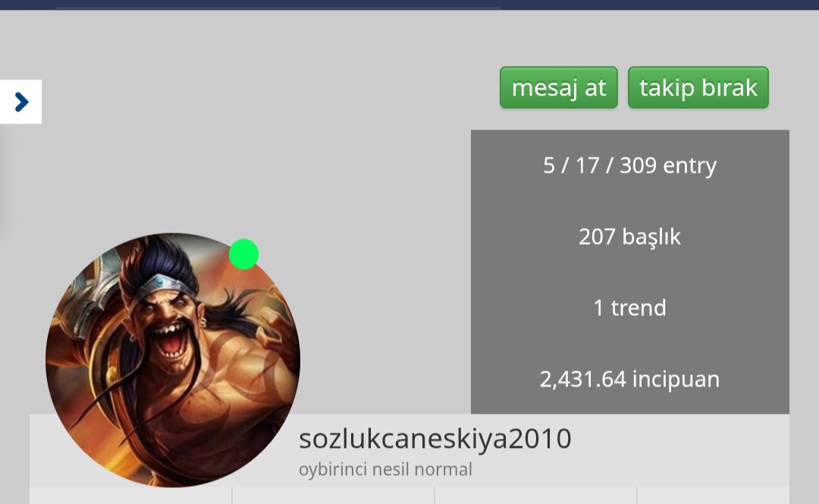This screenshot has width=819, height=504.
Task: Click the word 'incipuan' in the stats box
Action: pyautogui.click(x=676, y=380)
